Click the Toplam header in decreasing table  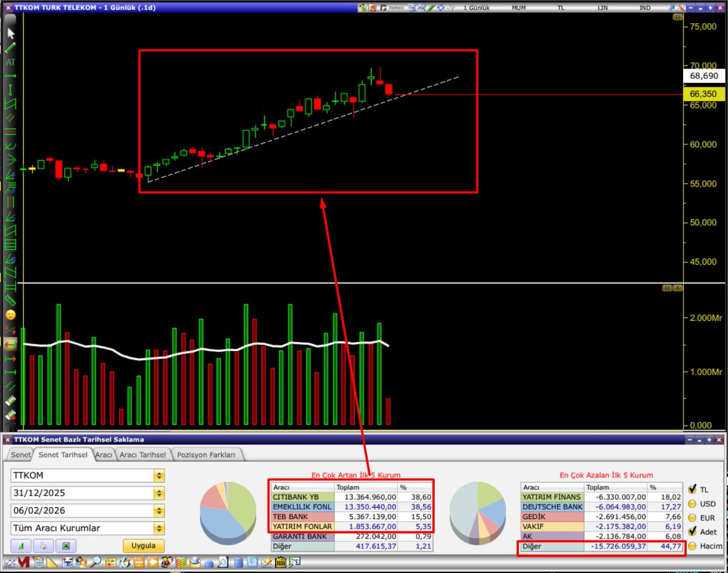(x=615, y=487)
